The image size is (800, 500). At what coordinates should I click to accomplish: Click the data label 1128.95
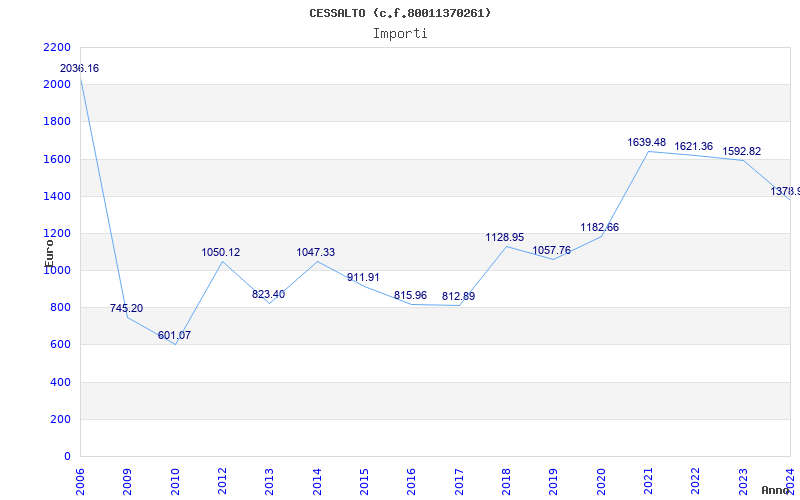pos(505,237)
